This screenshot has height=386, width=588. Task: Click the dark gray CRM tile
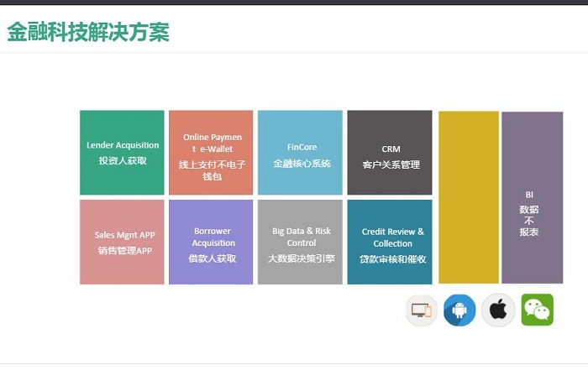390,153
